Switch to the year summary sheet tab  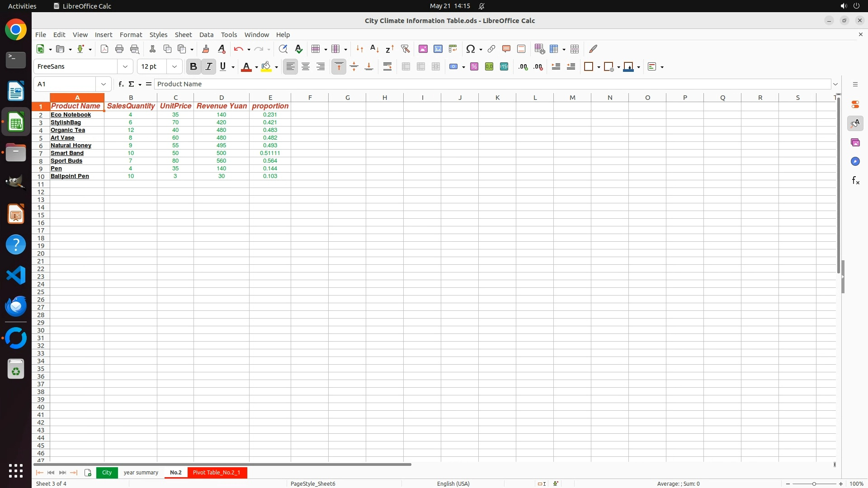[141, 473]
